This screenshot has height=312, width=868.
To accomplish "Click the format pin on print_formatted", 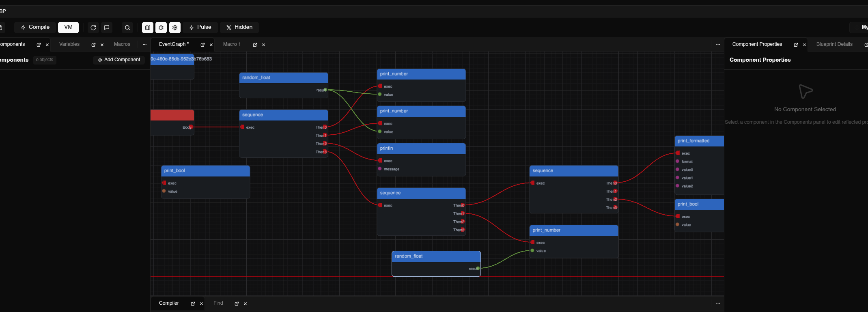I will pos(678,161).
